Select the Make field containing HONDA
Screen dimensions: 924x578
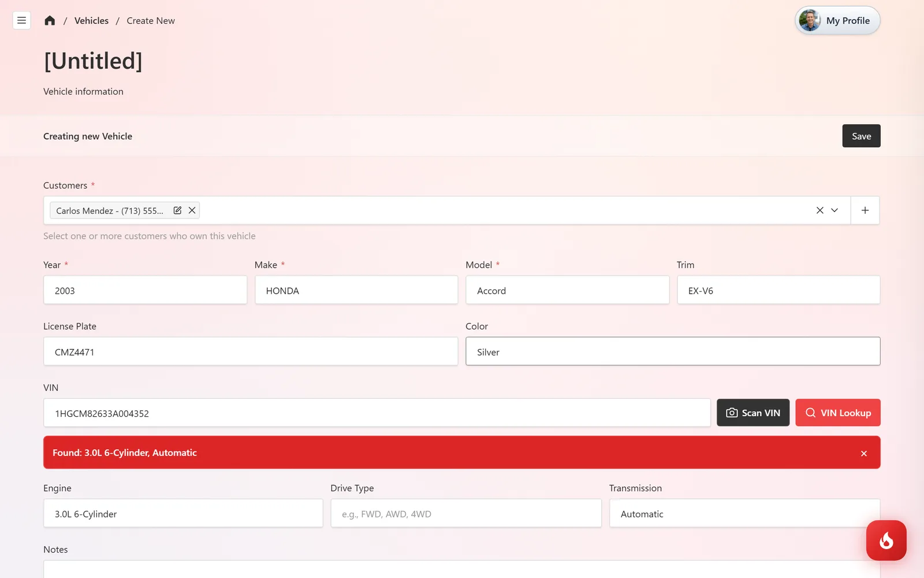coord(356,290)
